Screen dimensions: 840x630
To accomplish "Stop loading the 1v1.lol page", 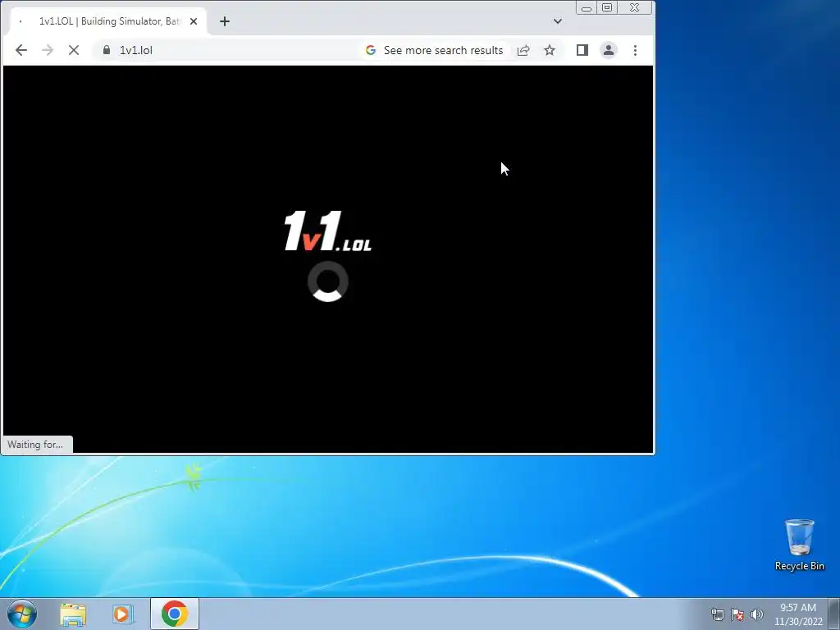I will click(x=74, y=50).
